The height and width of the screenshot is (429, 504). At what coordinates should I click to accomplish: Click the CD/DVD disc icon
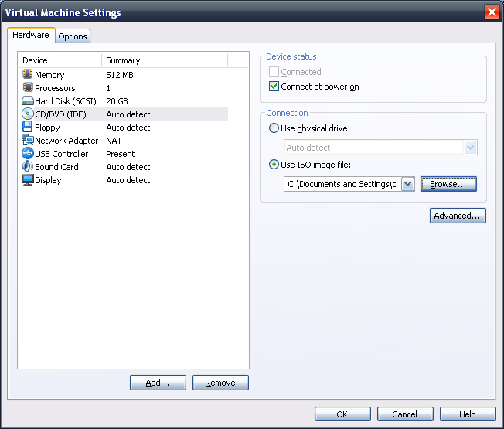[x=28, y=114]
